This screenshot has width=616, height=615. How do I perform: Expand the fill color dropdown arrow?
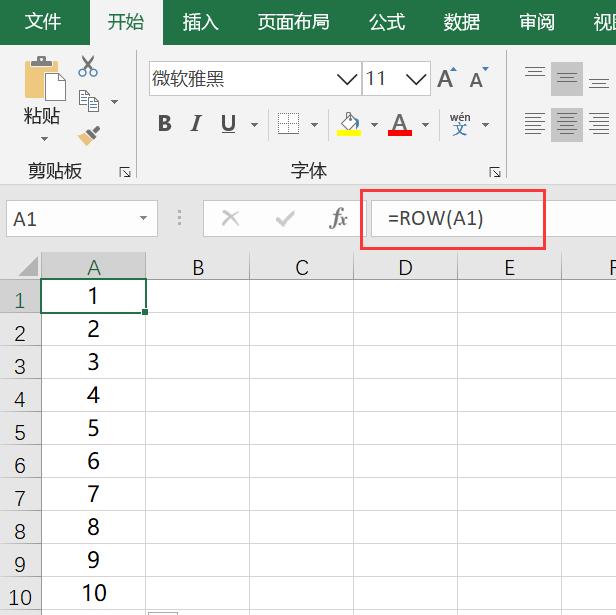pos(374,125)
